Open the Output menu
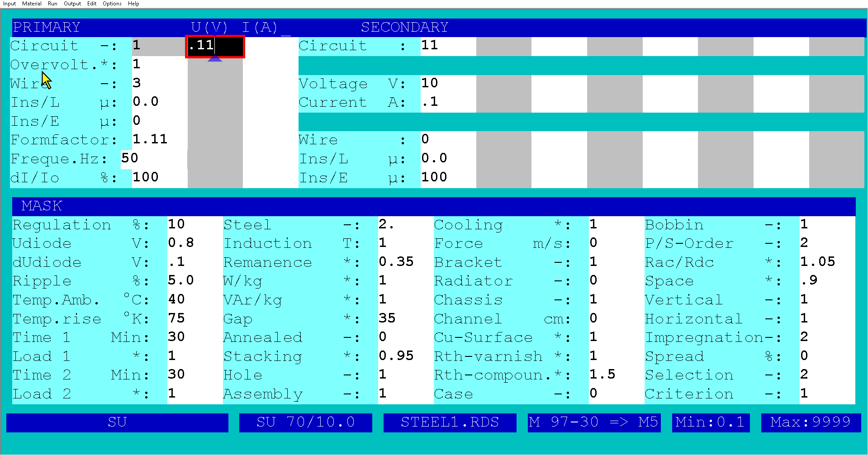This screenshot has width=868, height=455. point(72,4)
